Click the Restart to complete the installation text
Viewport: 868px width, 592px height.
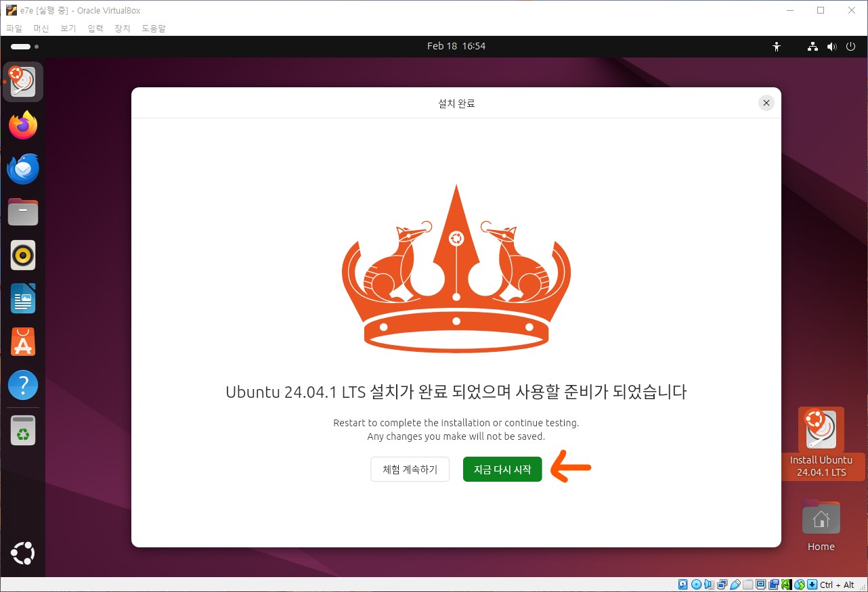[456, 423]
